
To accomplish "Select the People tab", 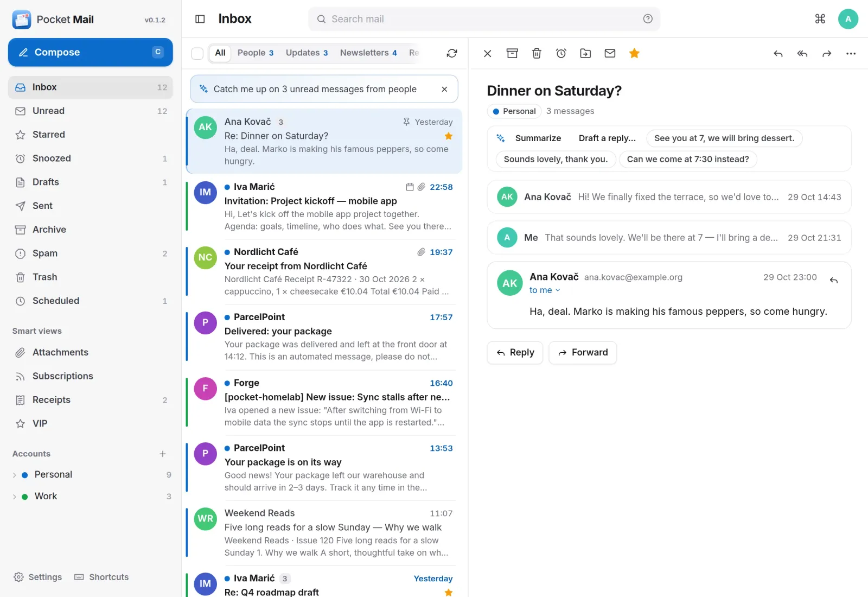I will (256, 53).
